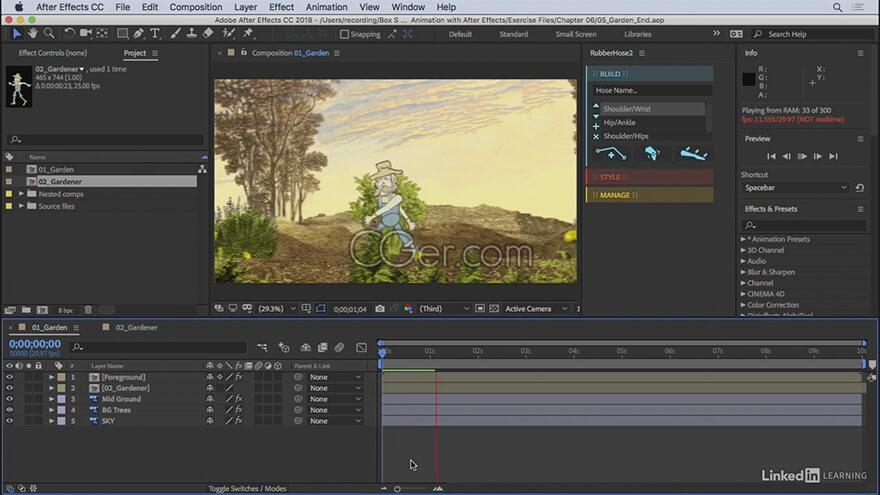Viewport: 880px width, 495px height.
Task: Take a snapshot with camera icon
Action: (380, 309)
